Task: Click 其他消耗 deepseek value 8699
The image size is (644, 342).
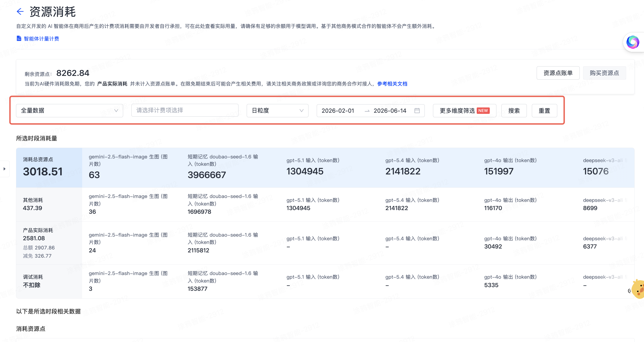Action: (x=590, y=208)
